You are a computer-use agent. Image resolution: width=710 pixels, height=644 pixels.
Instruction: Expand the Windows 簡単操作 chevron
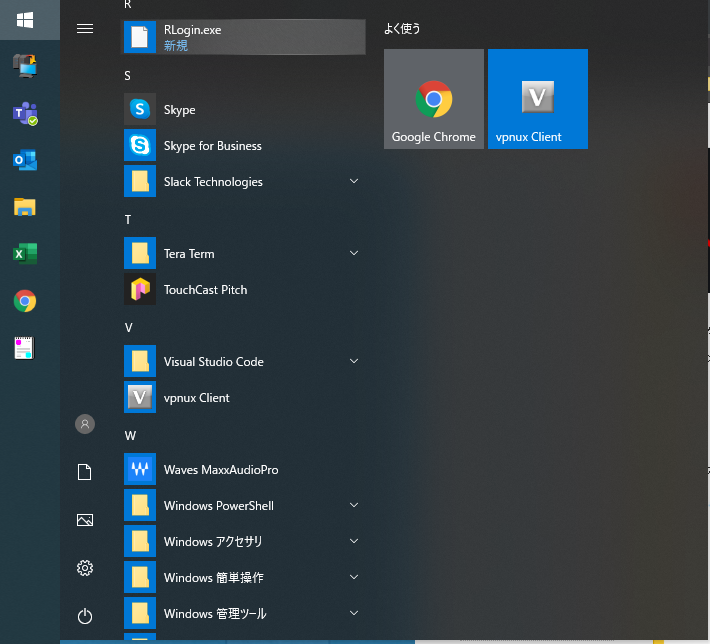tap(354, 577)
